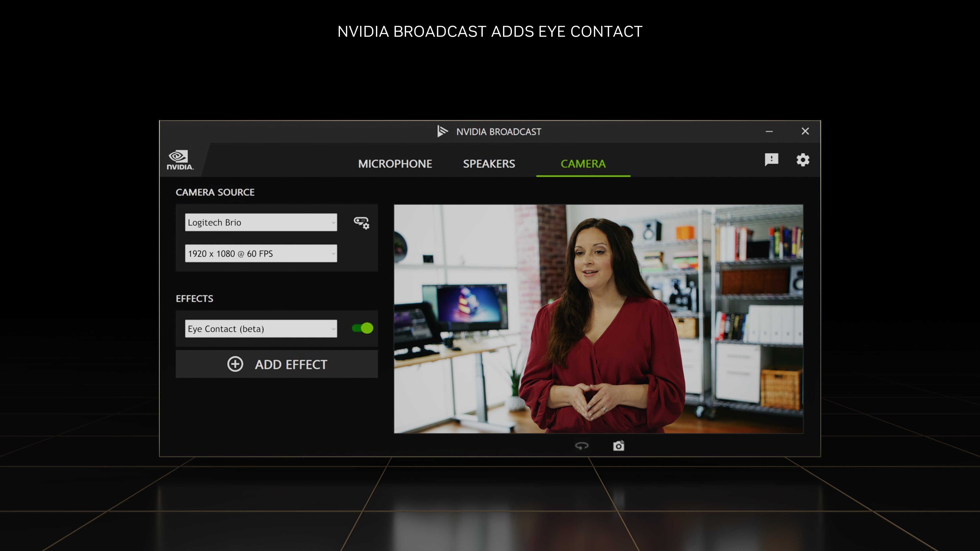The height and width of the screenshot is (551, 980).
Task: Take a snapshot with the camera icon
Action: click(619, 446)
